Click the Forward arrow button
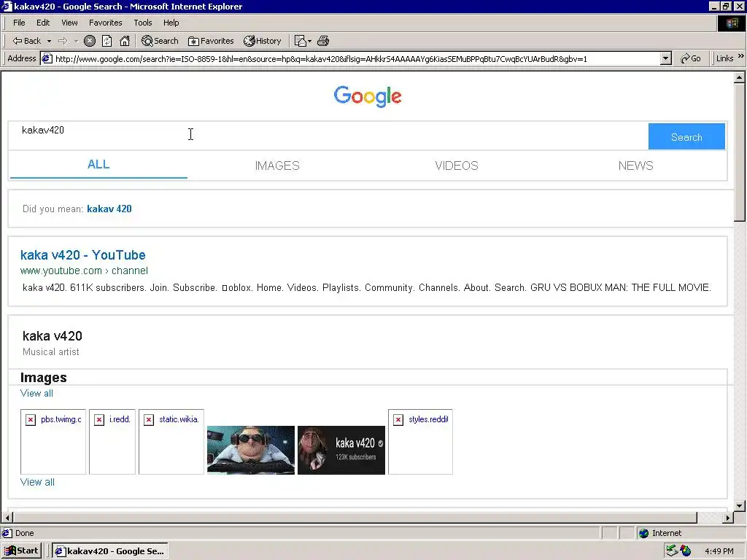 click(63, 41)
